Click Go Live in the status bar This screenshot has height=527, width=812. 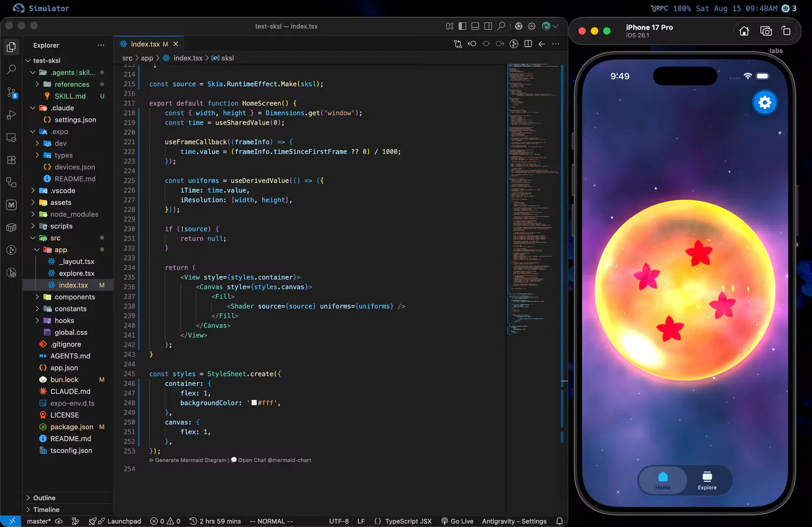[457, 521]
